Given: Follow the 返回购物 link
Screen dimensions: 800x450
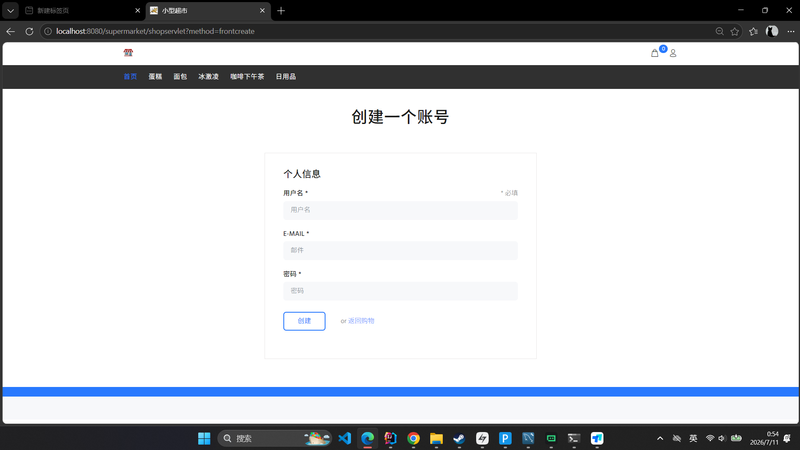Looking at the screenshot, I should (361, 321).
